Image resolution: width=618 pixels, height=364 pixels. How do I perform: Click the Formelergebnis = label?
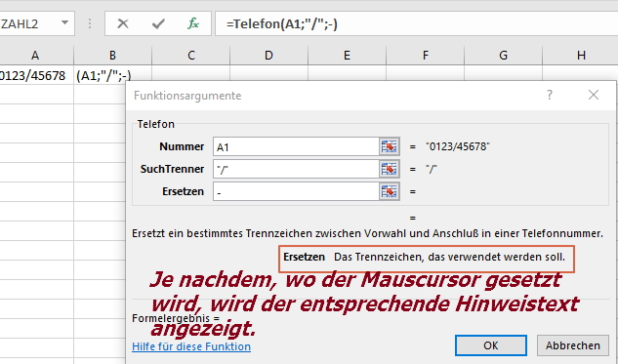[176, 318]
